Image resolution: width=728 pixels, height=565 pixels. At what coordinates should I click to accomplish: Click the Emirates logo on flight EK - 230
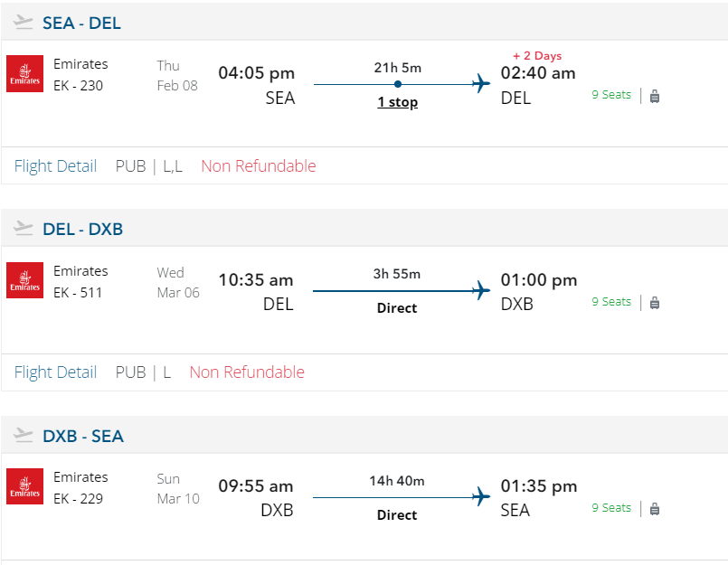point(24,74)
